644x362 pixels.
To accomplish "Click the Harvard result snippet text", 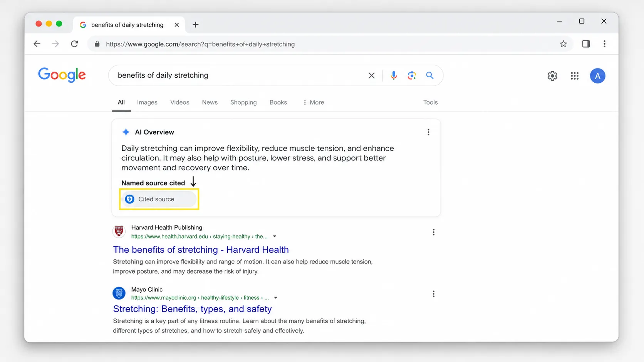I will [x=243, y=266].
